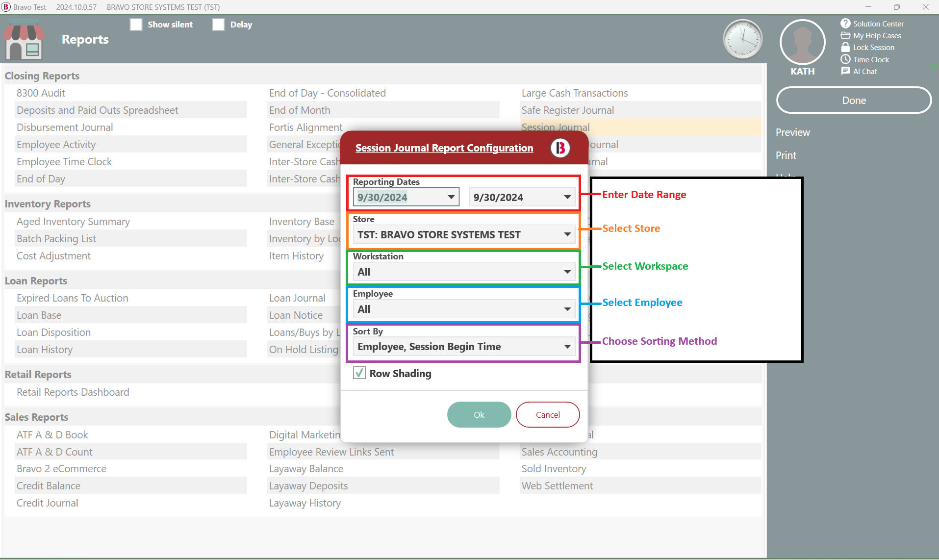Select the Sold Inventory report
The width and height of the screenshot is (939, 560).
pos(554,468)
